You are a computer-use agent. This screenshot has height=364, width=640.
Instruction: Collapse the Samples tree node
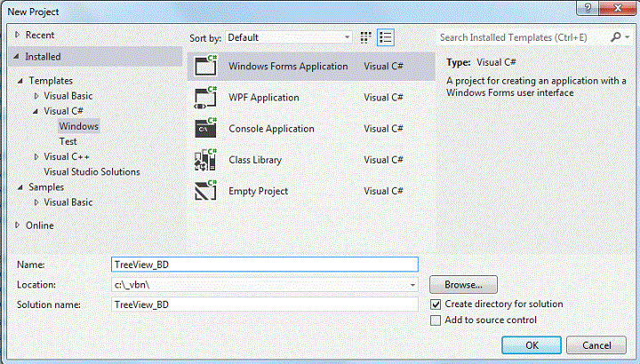[20, 187]
